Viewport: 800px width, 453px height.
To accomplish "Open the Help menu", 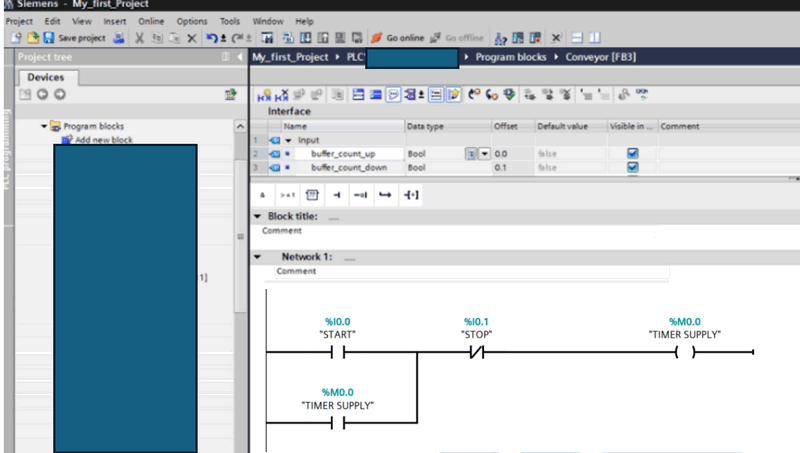I will pos(304,21).
